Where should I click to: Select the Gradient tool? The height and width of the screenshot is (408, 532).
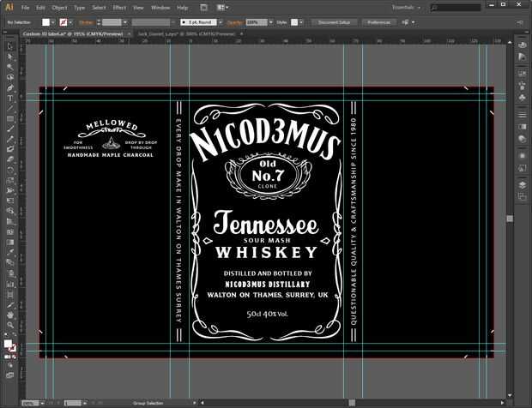coord(10,243)
